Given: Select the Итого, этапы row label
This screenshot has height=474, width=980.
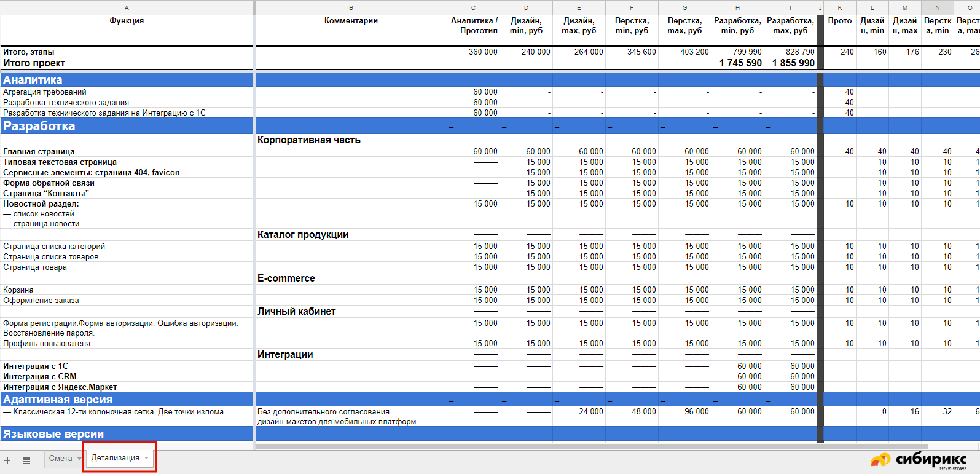Looking at the screenshot, I should 127,52.
